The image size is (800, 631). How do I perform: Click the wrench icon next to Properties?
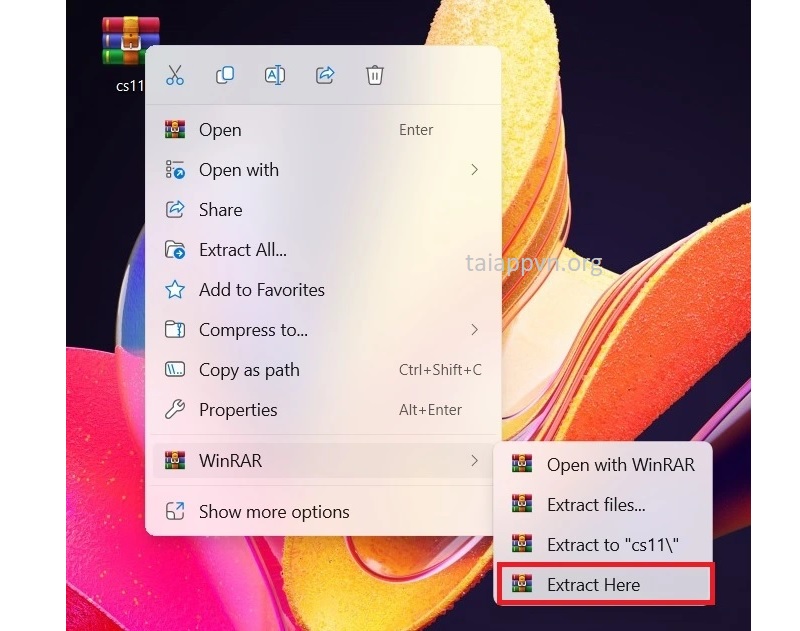[x=175, y=410]
